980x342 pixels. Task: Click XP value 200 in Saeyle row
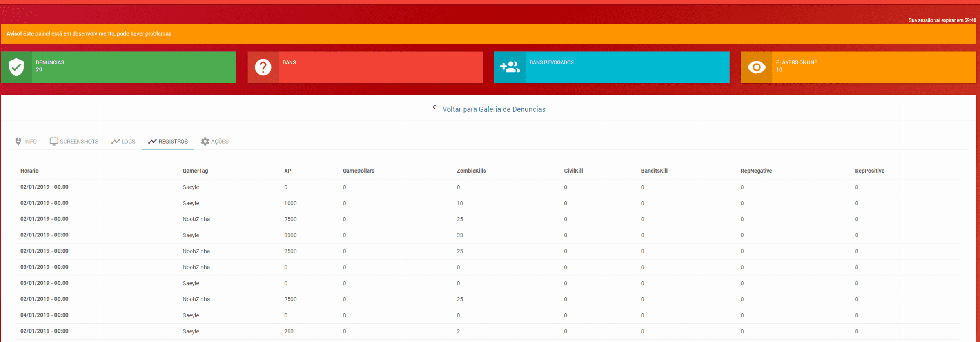289,331
